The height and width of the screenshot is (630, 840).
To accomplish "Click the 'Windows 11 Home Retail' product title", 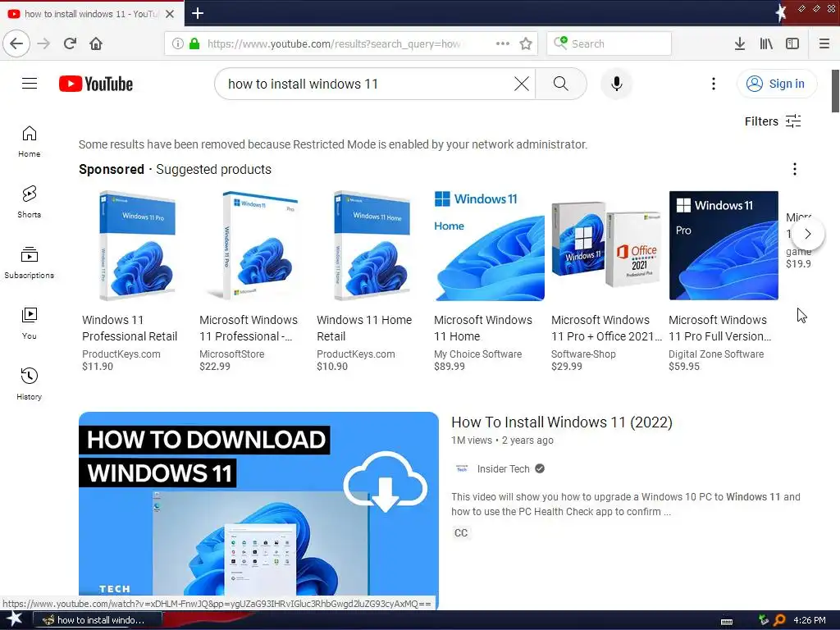I will click(x=364, y=328).
